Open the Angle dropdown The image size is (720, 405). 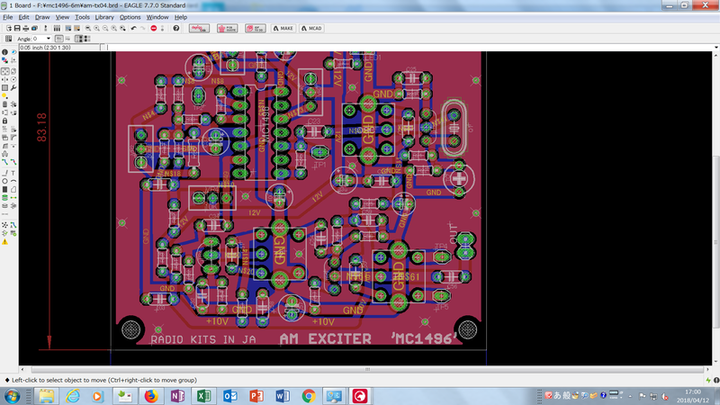click(49, 39)
